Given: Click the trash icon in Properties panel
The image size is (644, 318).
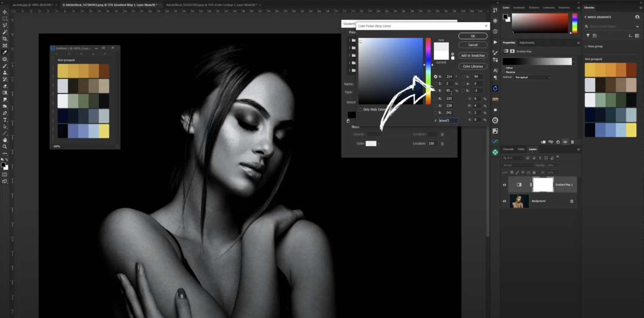Looking at the screenshot, I should (572, 142).
